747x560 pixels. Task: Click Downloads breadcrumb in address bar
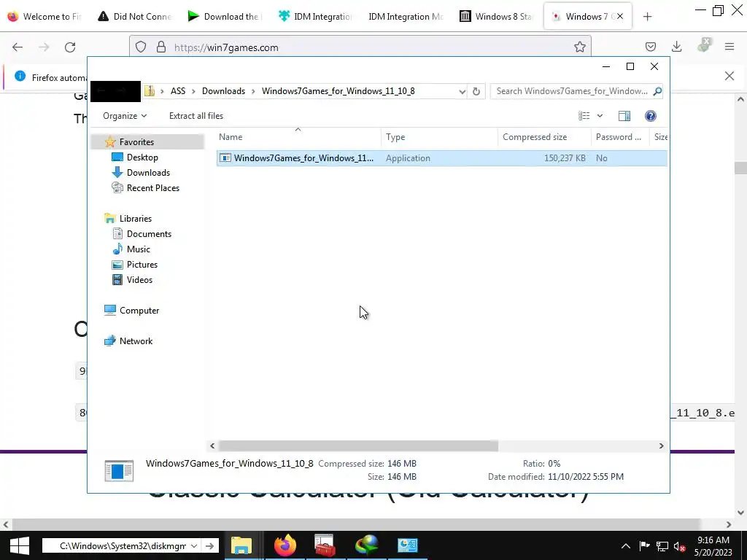pos(223,91)
